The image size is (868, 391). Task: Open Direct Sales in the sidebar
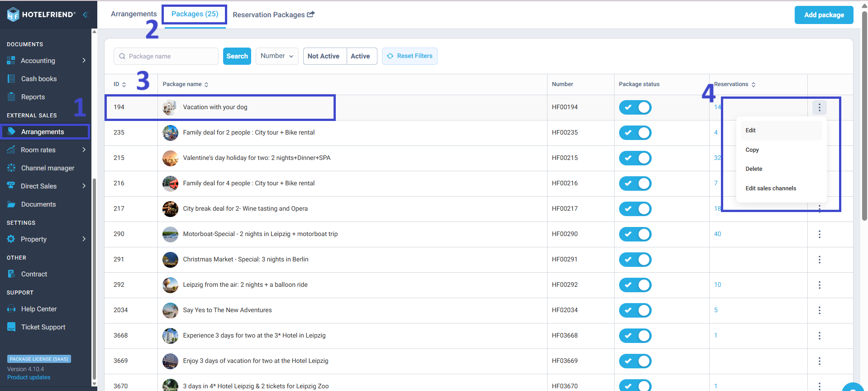[x=38, y=186]
